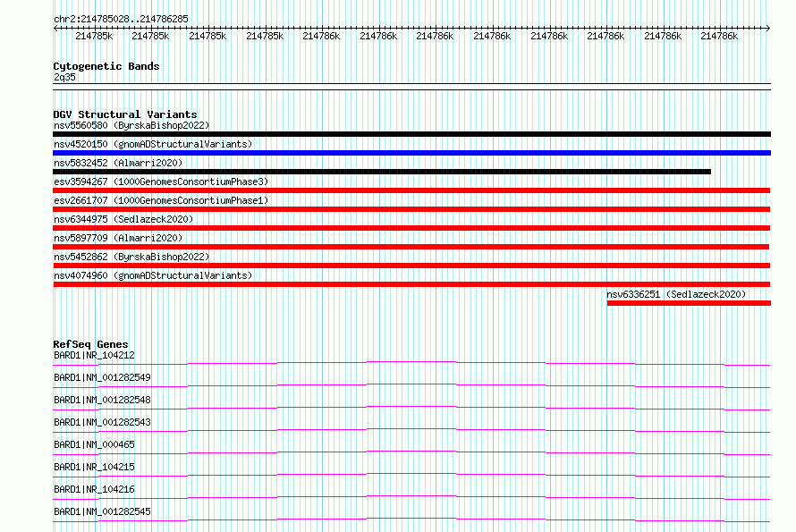
Task: Click the ruler's left arrowhead
Action: pyautogui.click(x=55, y=29)
